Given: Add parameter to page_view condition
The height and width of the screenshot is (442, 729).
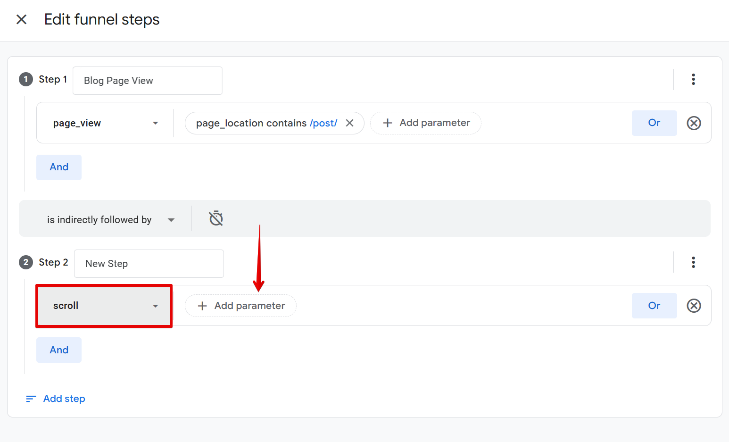Looking at the screenshot, I should pos(426,123).
